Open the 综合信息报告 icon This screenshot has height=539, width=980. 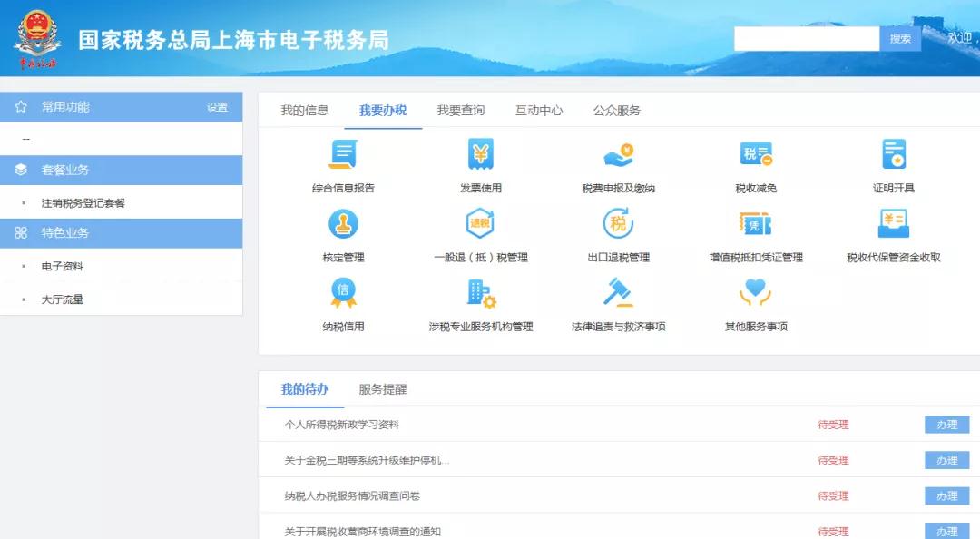click(x=343, y=155)
